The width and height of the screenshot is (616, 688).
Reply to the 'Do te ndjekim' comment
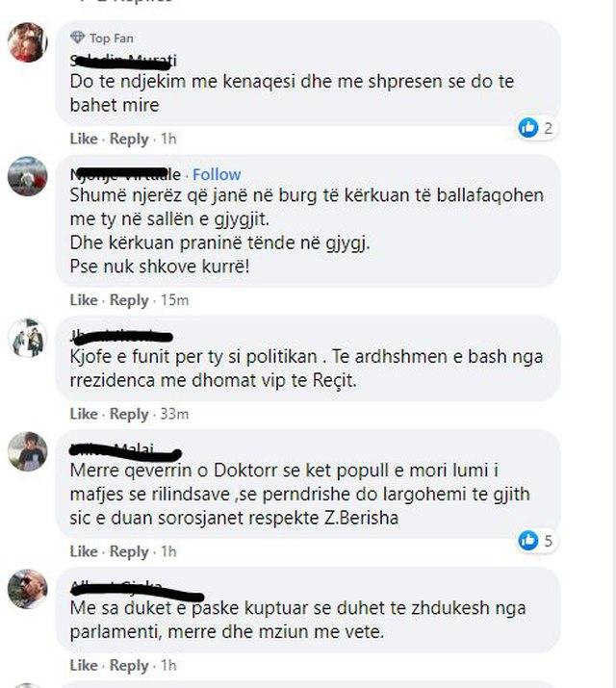click(x=129, y=139)
